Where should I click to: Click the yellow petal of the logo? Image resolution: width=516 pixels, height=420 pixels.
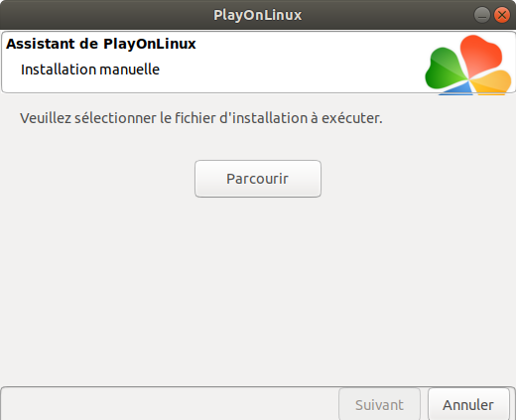491,81
